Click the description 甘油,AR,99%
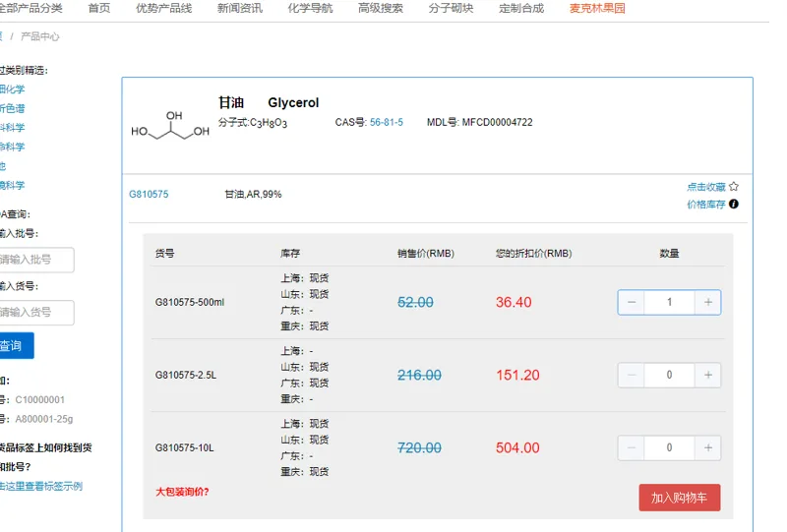 pos(253,195)
